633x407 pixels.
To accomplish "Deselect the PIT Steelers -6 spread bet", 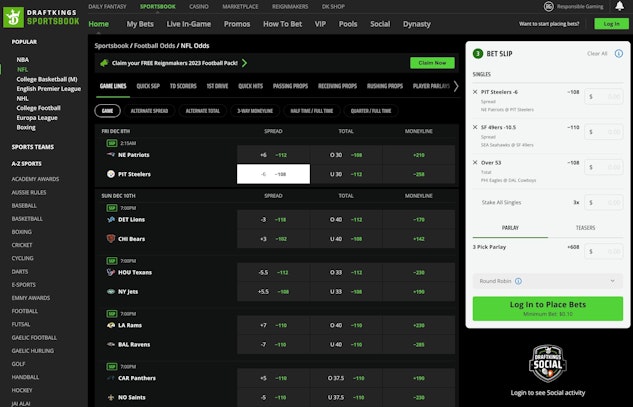I will [273, 174].
